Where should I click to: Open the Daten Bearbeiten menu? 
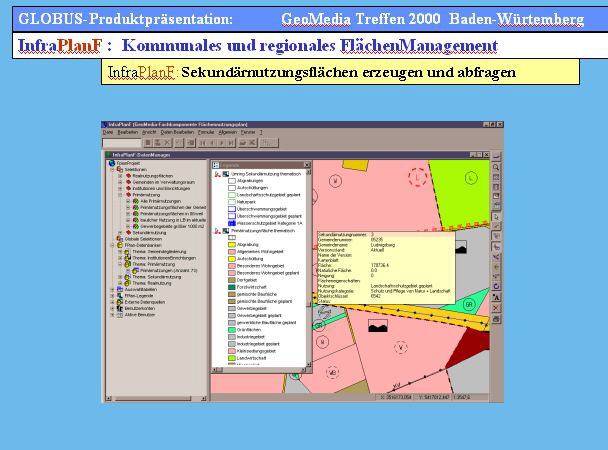(x=177, y=132)
